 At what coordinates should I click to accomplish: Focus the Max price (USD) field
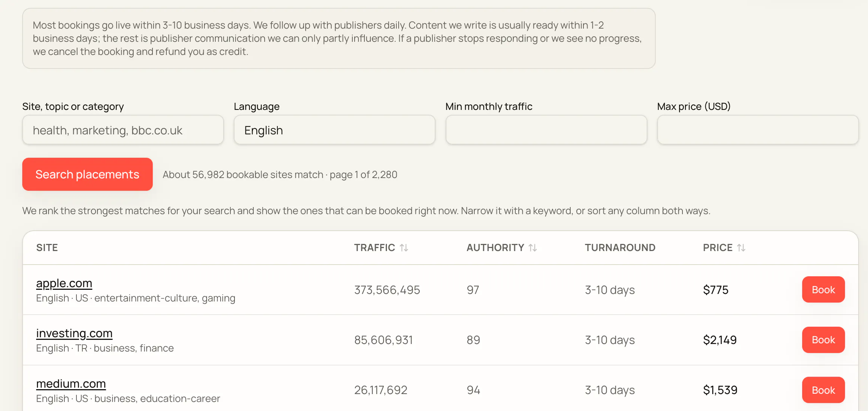point(758,130)
